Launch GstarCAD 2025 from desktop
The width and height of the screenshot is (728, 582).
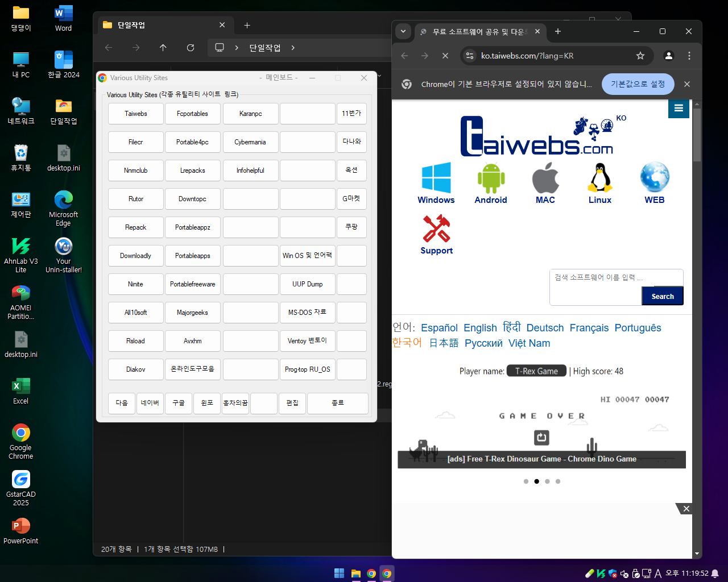pyautogui.click(x=21, y=488)
